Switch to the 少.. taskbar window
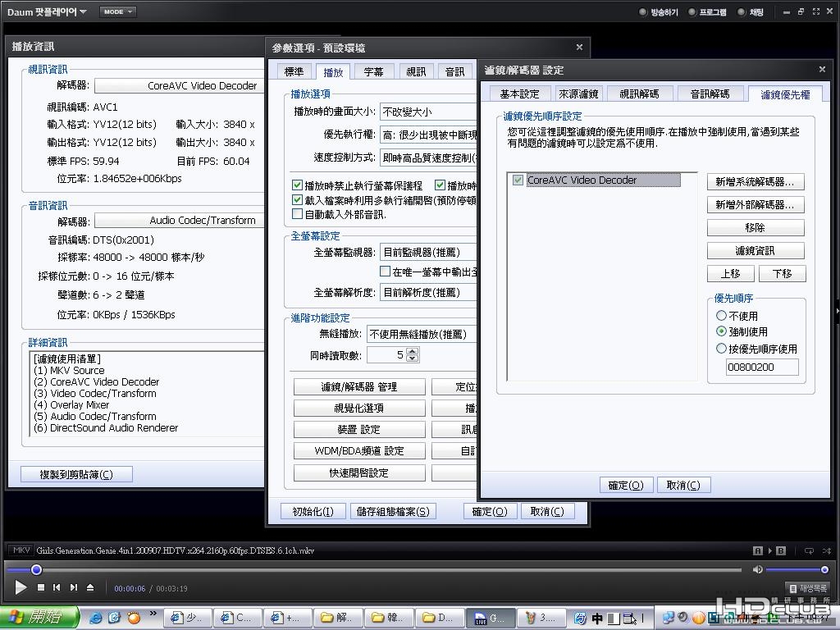Screen dimensions: 840x630 (x=186, y=618)
